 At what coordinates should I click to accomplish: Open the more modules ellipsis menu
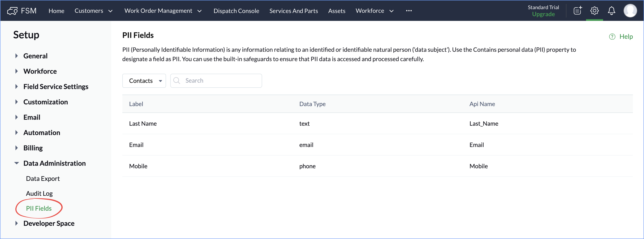coord(409,11)
